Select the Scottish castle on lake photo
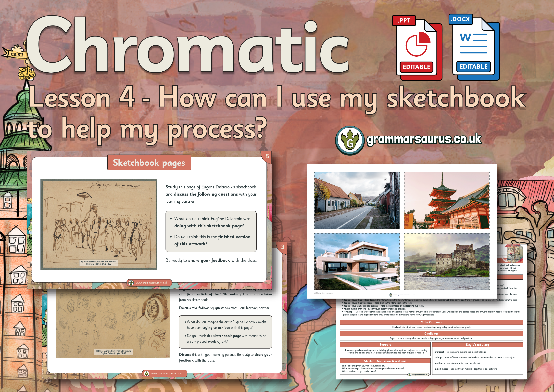 (447, 262)
